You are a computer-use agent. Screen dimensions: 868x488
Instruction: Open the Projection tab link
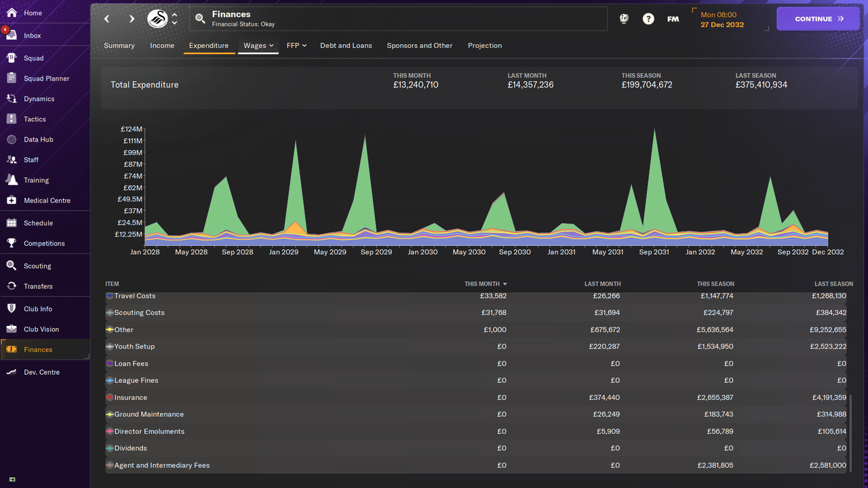tap(485, 45)
